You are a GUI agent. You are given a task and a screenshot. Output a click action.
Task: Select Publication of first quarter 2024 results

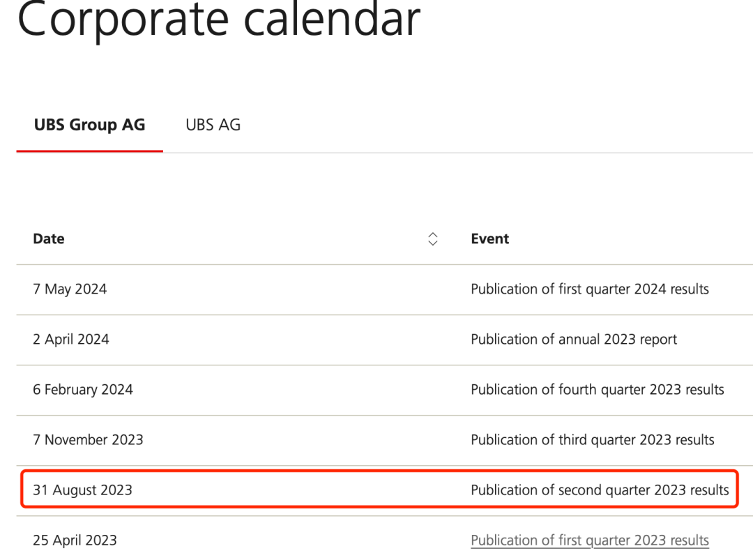(590, 289)
